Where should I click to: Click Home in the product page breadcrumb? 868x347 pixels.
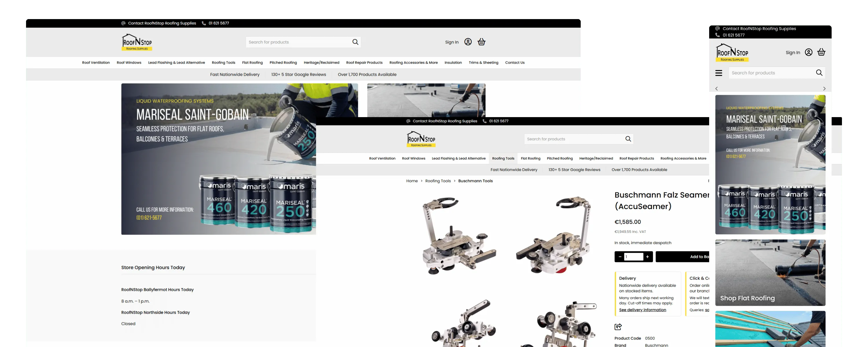click(x=412, y=181)
